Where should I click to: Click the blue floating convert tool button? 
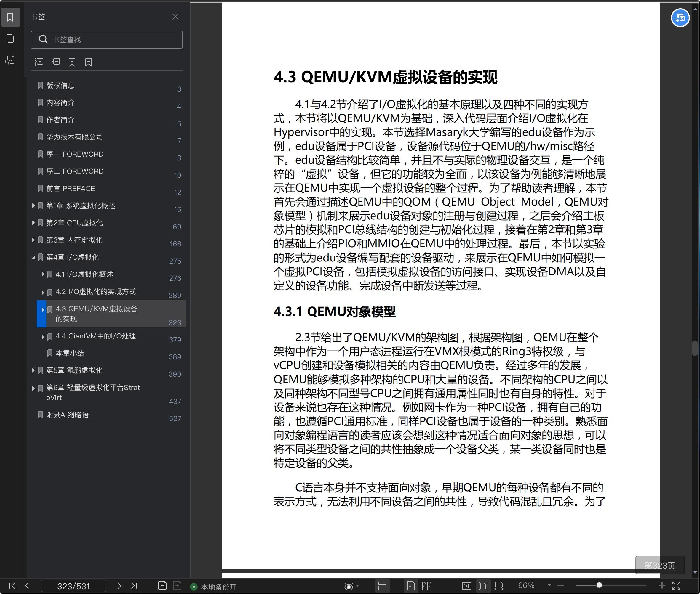pyautogui.click(x=680, y=18)
